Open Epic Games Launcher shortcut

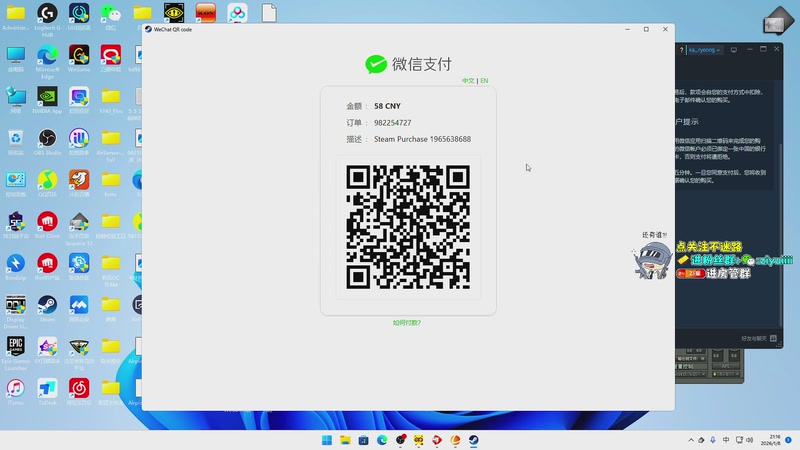[16, 353]
